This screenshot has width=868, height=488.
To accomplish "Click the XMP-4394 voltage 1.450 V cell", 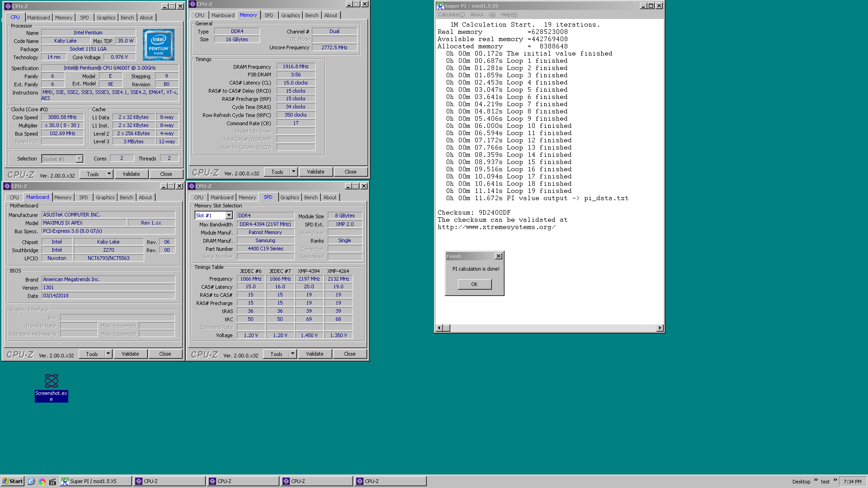I will 309,335.
